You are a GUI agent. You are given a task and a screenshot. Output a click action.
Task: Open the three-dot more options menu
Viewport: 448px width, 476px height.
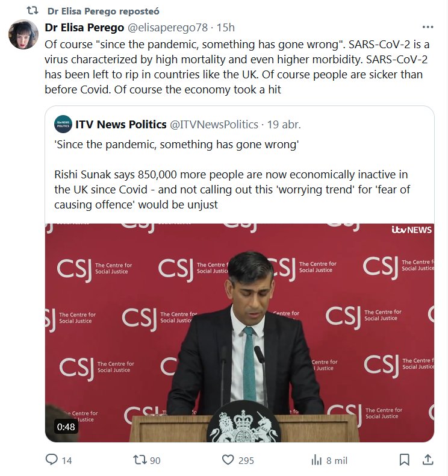[428, 27]
